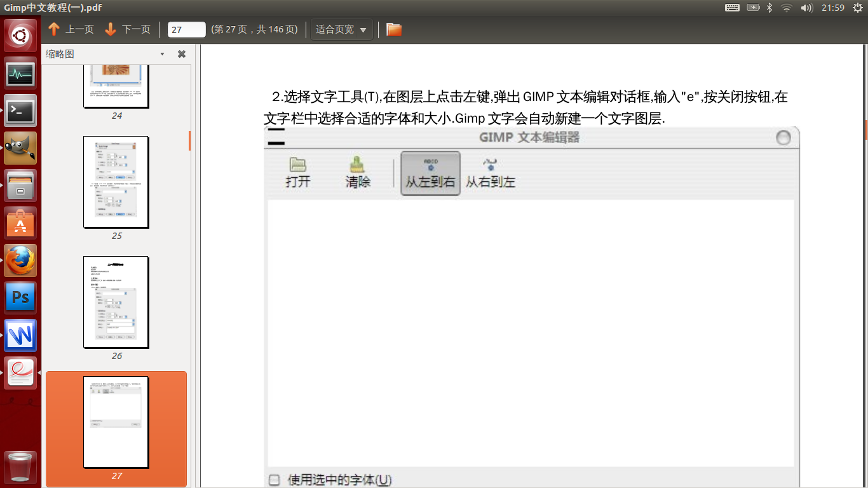Viewport: 868px width, 488px height.
Task: Click the 打开 open icon in GIMP text editor
Action: click(x=298, y=173)
